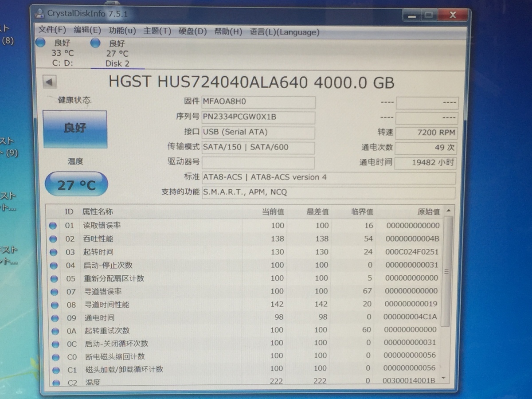
Task: Click the power-on count field 49 次
Action: click(x=426, y=148)
